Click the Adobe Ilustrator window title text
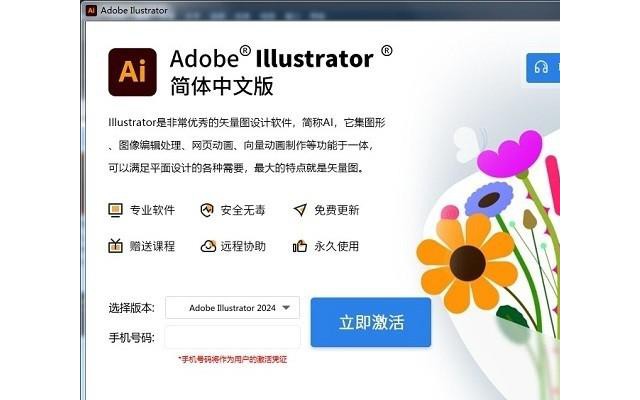 [x=134, y=11]
